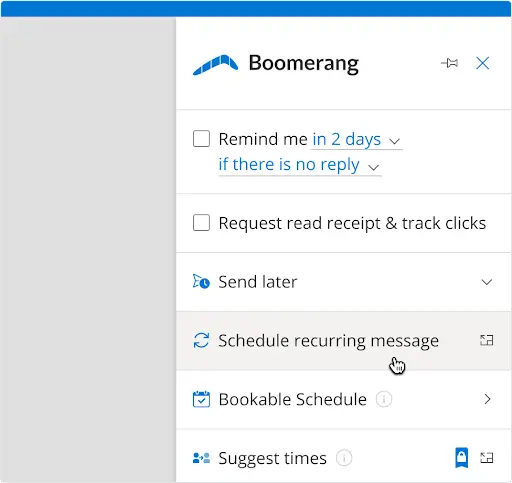The height and width of the screenshot is (483, 512).
Task: Click the 'Remind me' label text
Action: click(263, 139)
